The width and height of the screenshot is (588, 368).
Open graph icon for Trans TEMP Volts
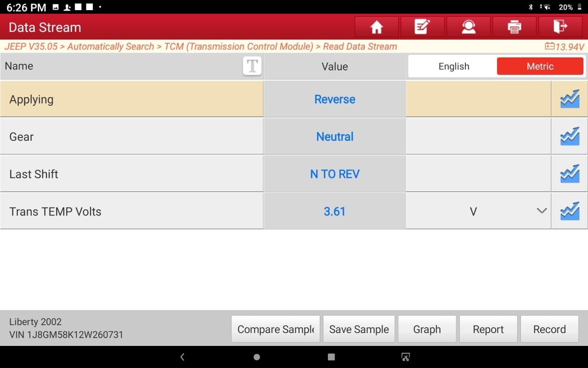[x=570, y=212]
